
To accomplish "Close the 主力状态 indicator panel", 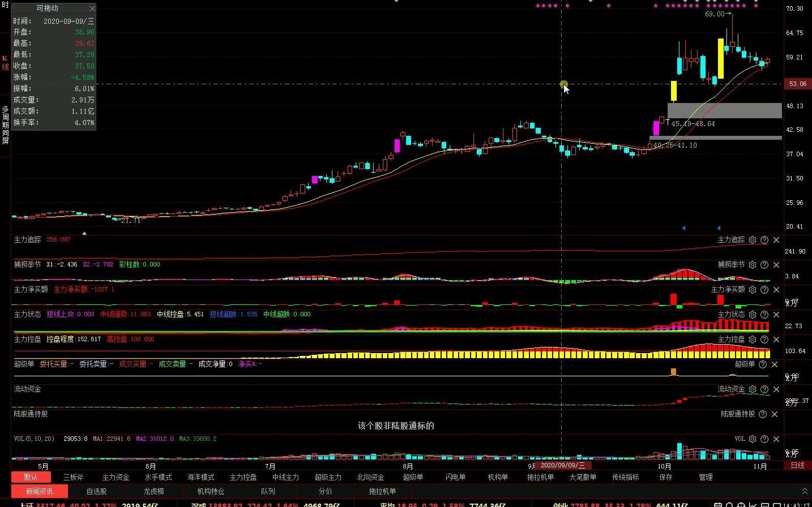I will (x=776, y=315).
